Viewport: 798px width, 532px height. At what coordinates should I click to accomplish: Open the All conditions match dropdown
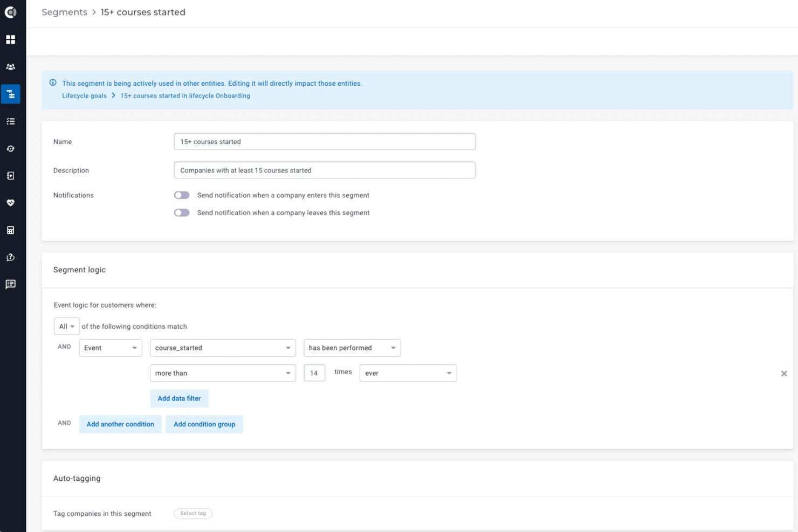(66, 326)
